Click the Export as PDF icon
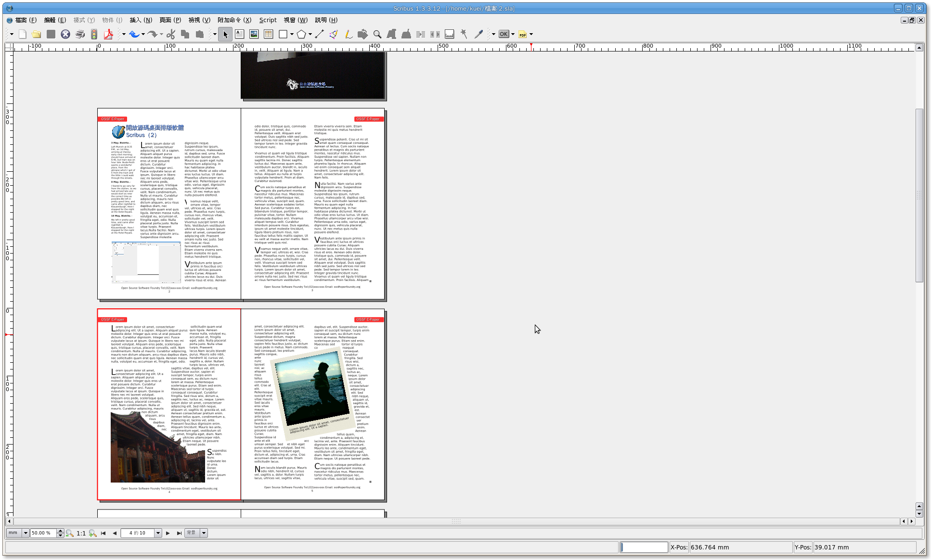This screenshot has height=560, width=931. click(108, 34)
